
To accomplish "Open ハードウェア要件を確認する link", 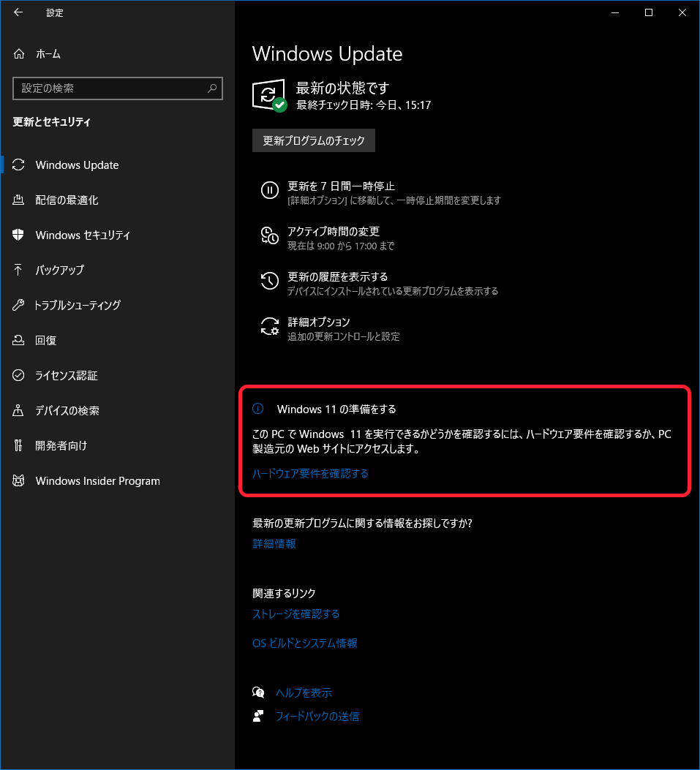I will (x=310, y=473).
